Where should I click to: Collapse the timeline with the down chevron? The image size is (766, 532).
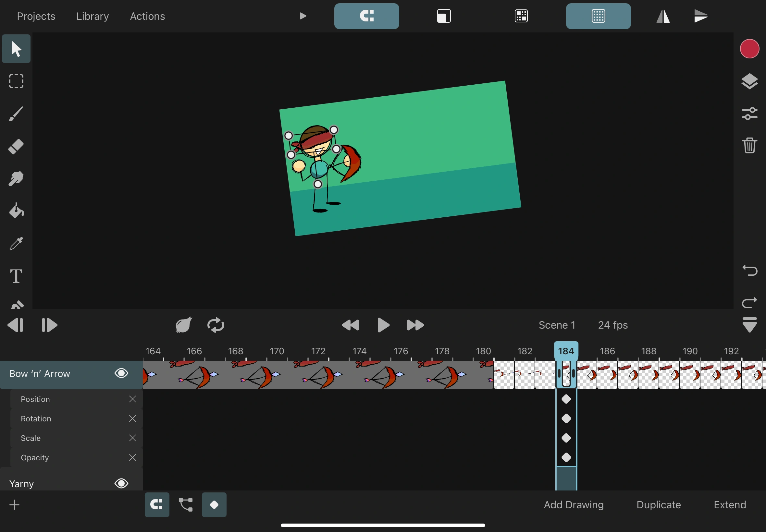[750, 325]
